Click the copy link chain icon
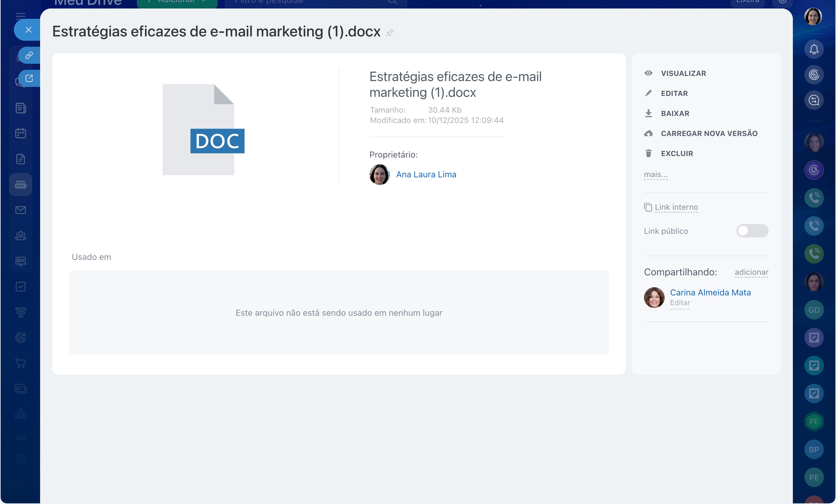 click(29, 55)
